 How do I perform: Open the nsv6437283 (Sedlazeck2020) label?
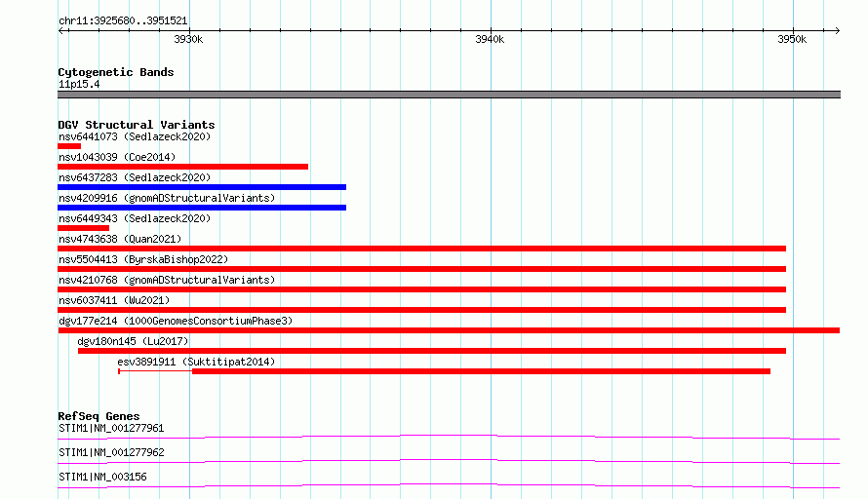[x=135, y=177]
